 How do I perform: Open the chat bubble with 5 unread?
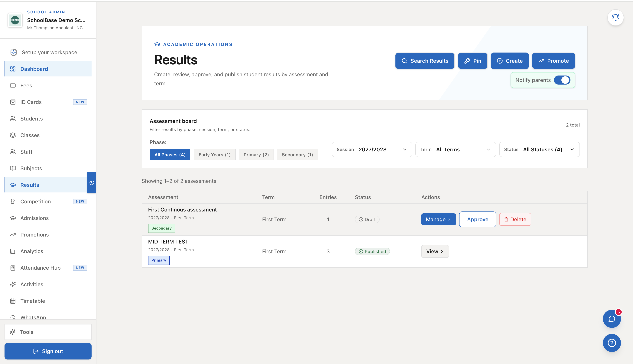[x=612, y=319]
